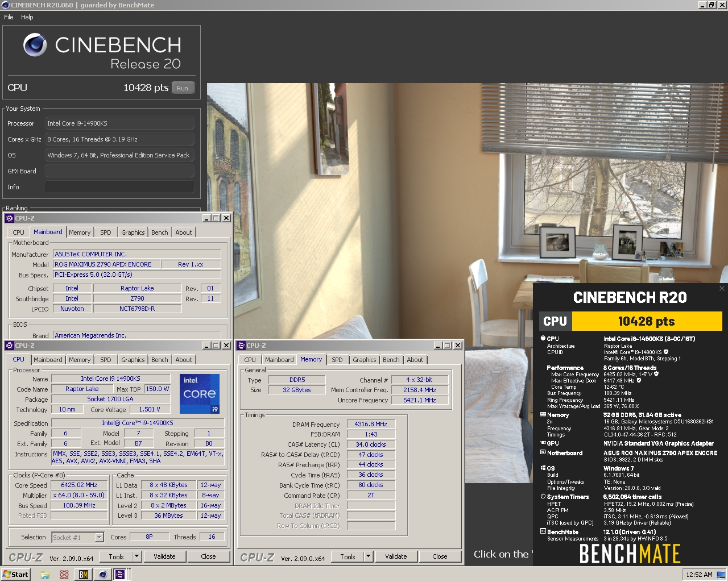This screenshot has width=728, height=582.
Task: Click the GPU section icon in BenchMate panel
Action: coord(543,443)
